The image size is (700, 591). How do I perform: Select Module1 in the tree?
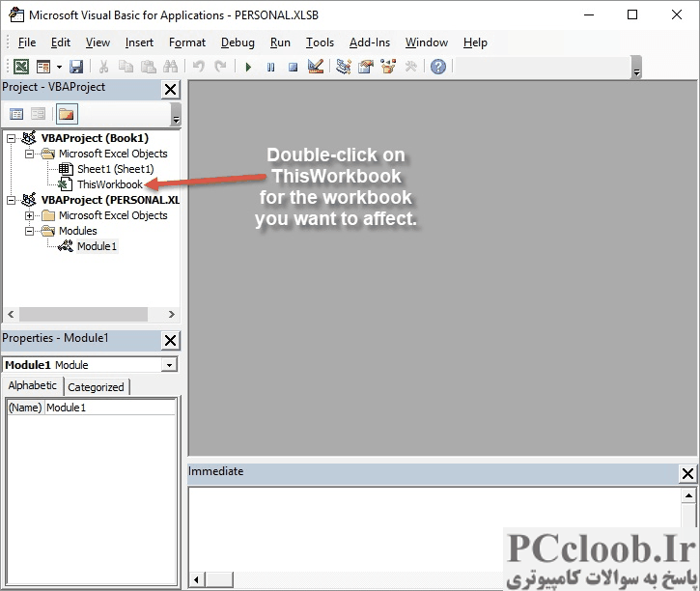(97, 246)
